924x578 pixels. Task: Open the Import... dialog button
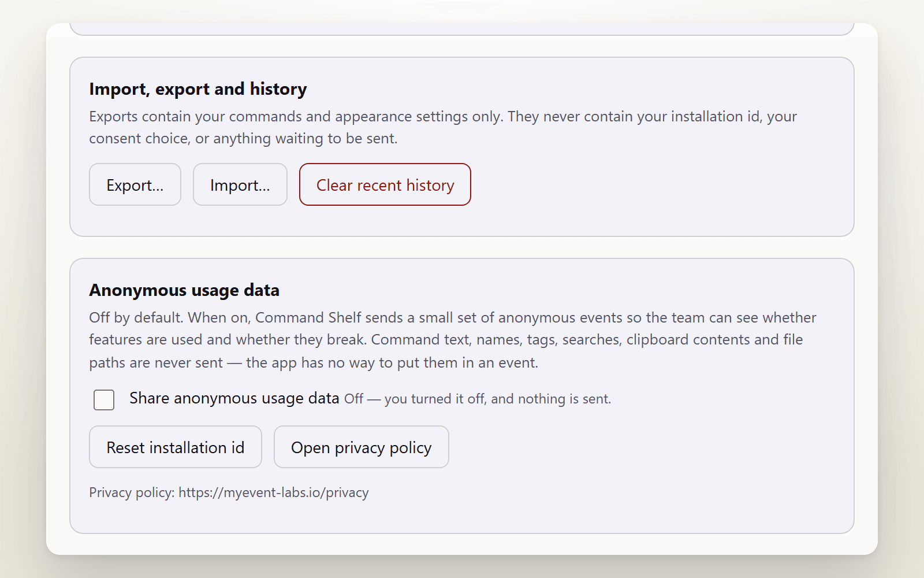click(240, 184)
